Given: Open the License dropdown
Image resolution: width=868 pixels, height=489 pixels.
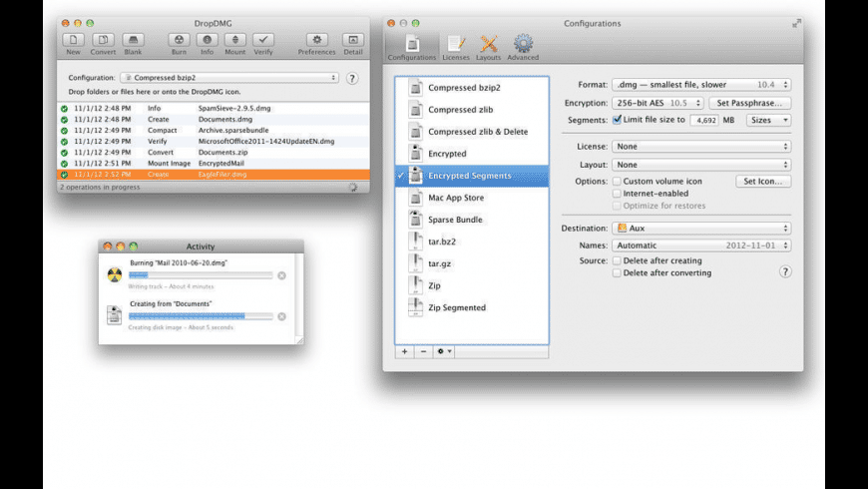Looking at the screenshot, I should pyautogui.click(x=701, y=147).
